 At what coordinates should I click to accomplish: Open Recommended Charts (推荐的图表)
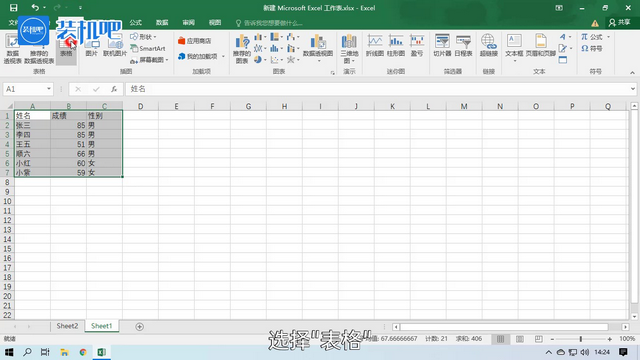(242, 49)
